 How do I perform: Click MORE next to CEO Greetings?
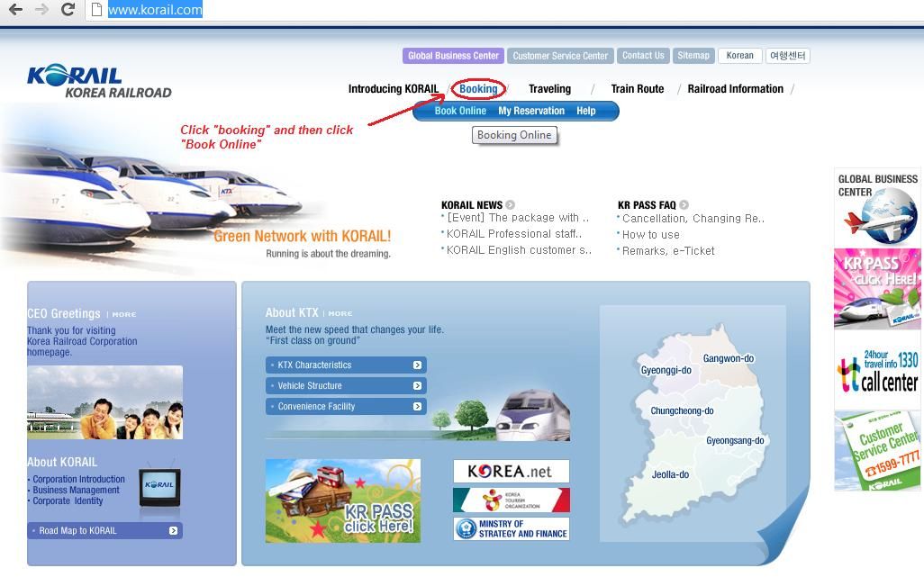pyautogui.click(x=124, y=314)
